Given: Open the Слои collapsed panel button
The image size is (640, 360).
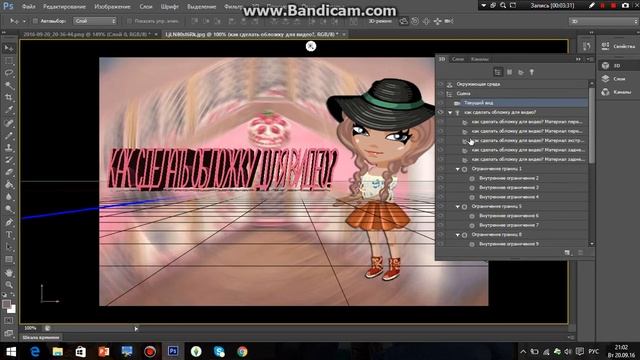Looking at the screenshot, I should pyautogui.click(x=618, y=79).
